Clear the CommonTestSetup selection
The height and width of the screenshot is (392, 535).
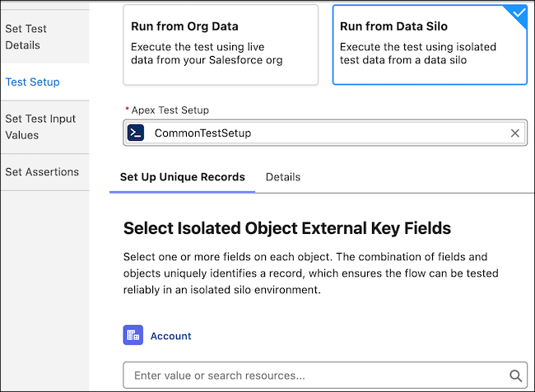coord(515,133)
